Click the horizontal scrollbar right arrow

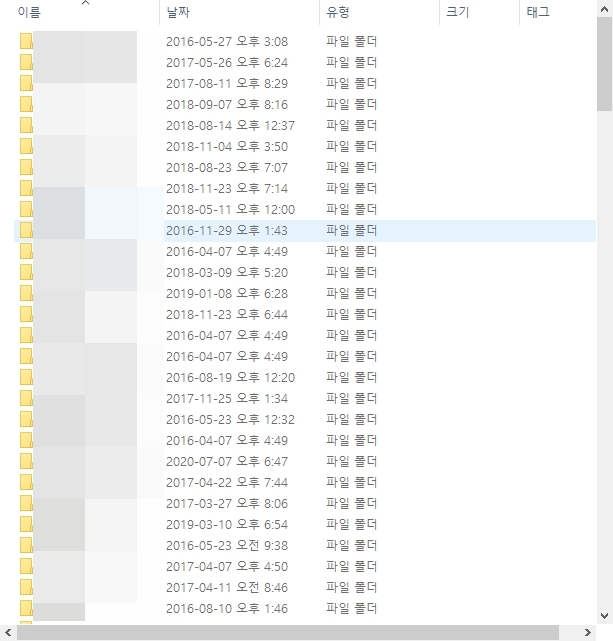click(588, 632)
